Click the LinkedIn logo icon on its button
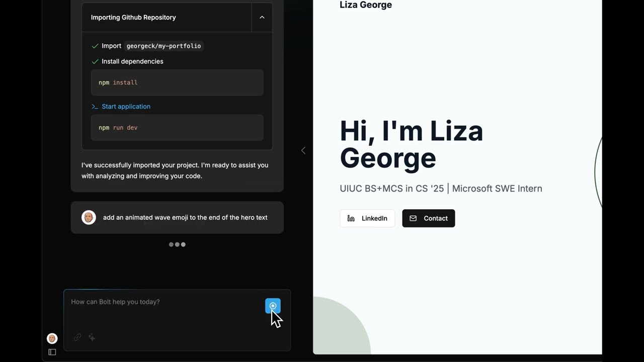This screenshot has width=644, height=362. click(x=351, y=218)
